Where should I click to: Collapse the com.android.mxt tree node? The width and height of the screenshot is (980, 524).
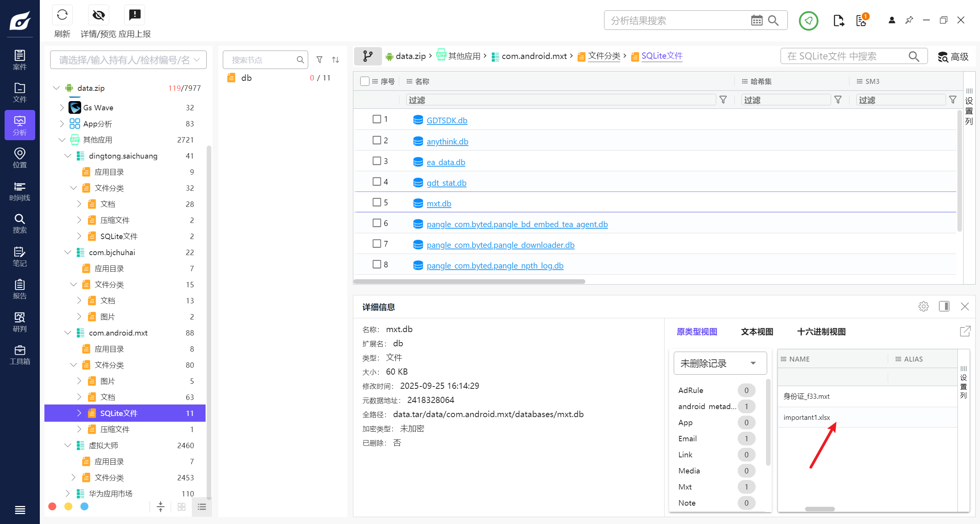68,333
